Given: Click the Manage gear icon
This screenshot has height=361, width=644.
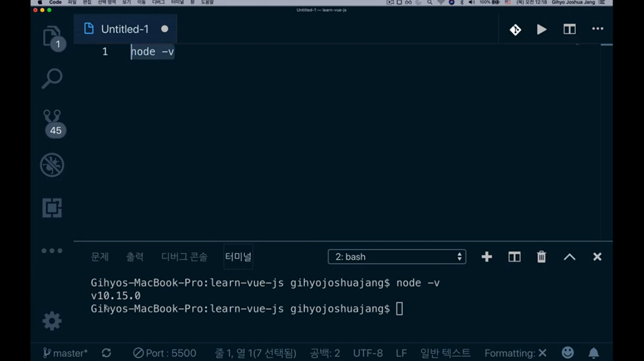Looking at the screenshot, I should (x=52, y=321).
